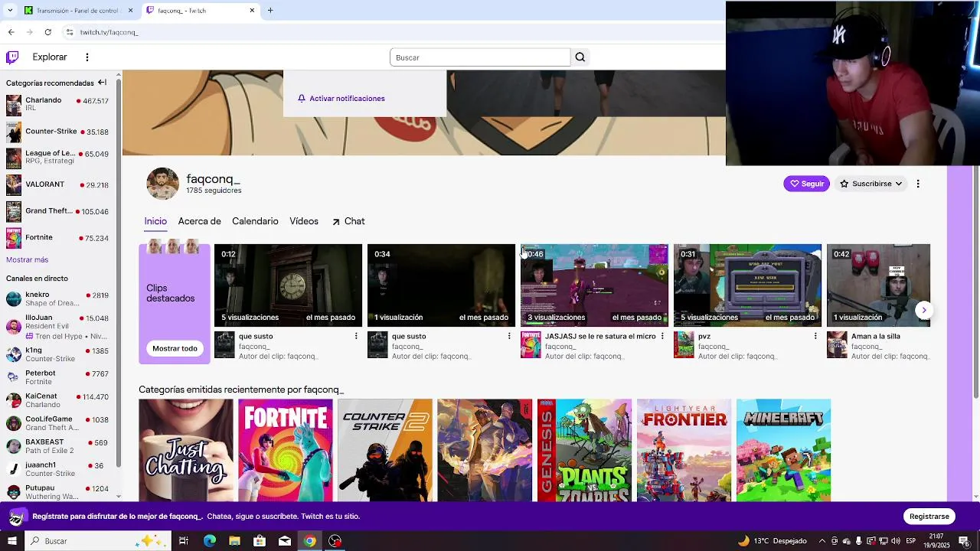Open the Vídeos tab

pyautogui.click(x=304, y=221)
